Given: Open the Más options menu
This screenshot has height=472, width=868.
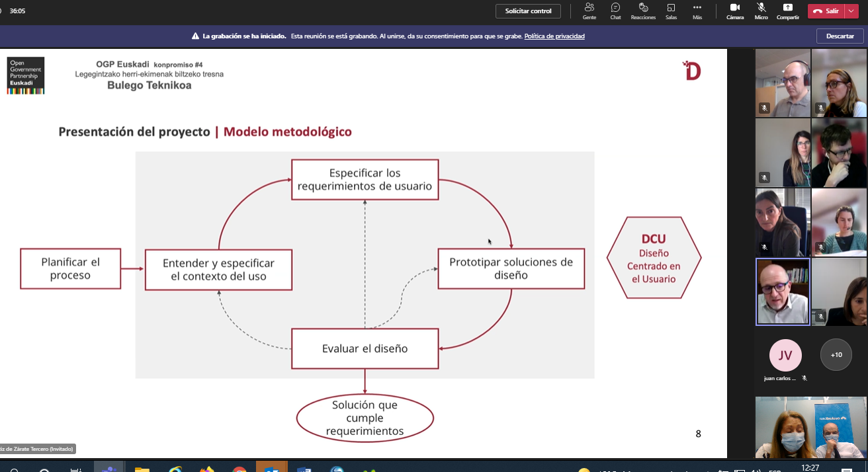Looking at the screenshot, I should point(697,11).
